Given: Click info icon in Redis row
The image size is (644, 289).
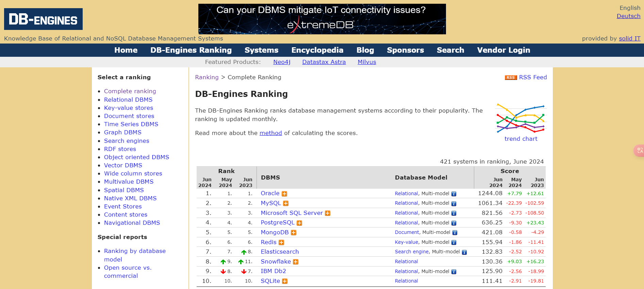Looking at the screenshot, I should point(454,242).
